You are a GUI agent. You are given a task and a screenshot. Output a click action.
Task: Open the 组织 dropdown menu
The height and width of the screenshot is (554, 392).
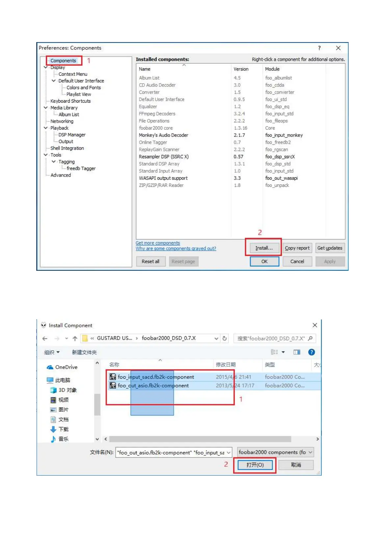(x=52, y=352)
